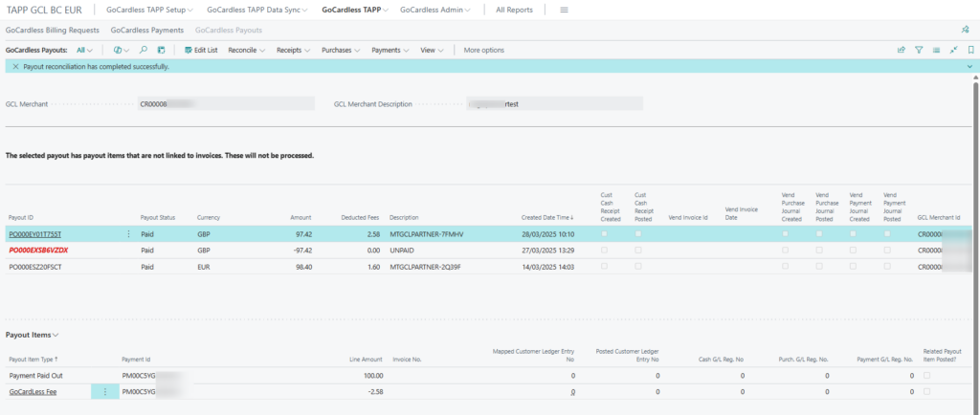This screenshot has height=415, width=980.
Task: Open the hamburger menu in top navigation
Action: 564,10
